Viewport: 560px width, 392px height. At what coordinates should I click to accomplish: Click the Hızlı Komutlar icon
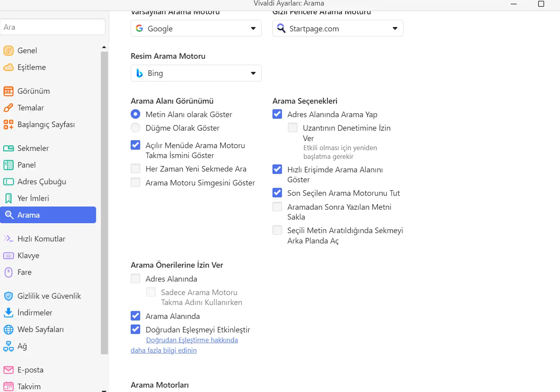8,239
